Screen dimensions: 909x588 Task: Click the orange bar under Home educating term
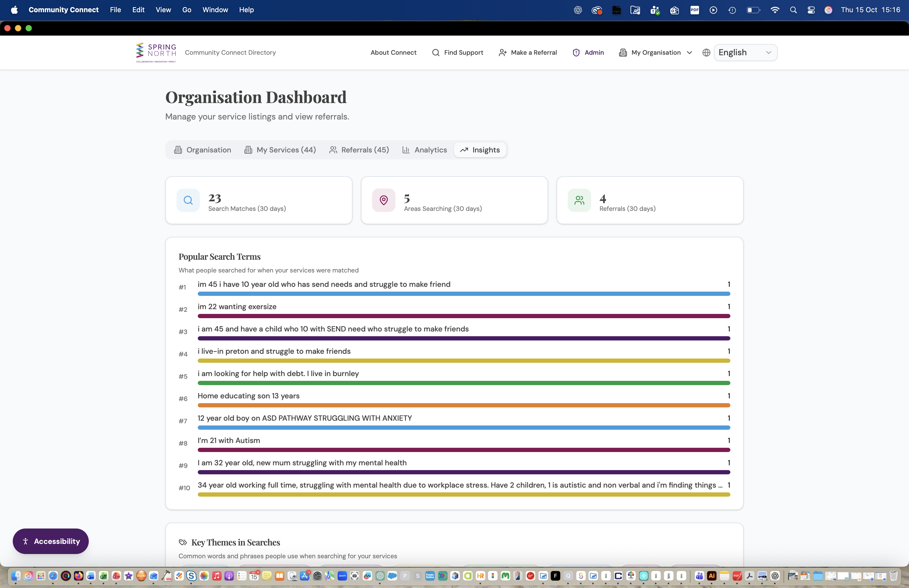464,405
